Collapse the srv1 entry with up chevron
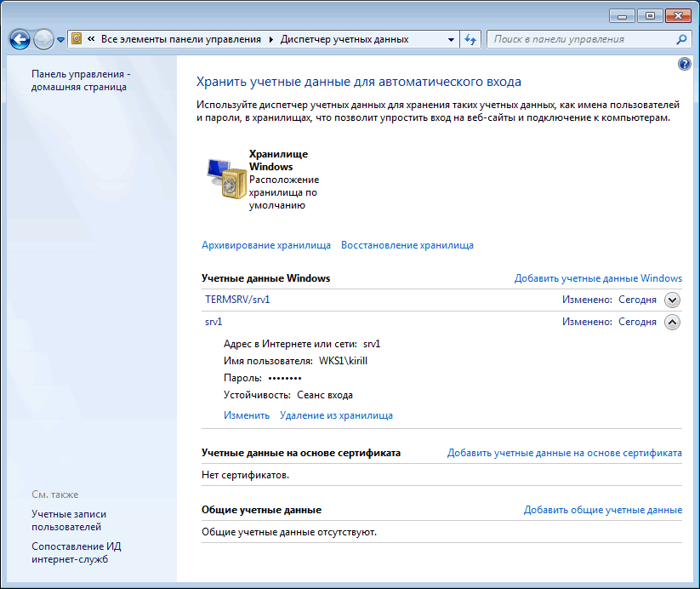 (672, 323)
